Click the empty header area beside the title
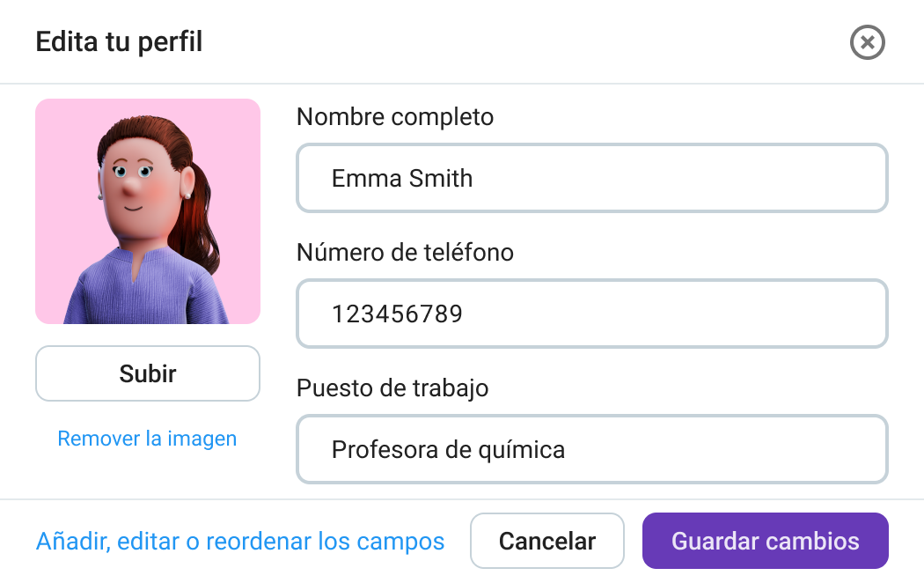The image size is (924, 583). tap(528, 42)
